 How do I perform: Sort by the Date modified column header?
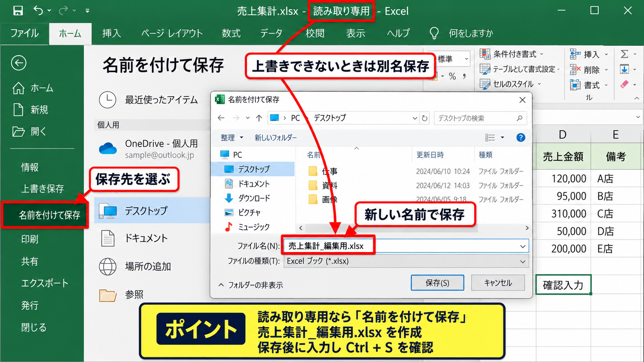tap(430, 155)
